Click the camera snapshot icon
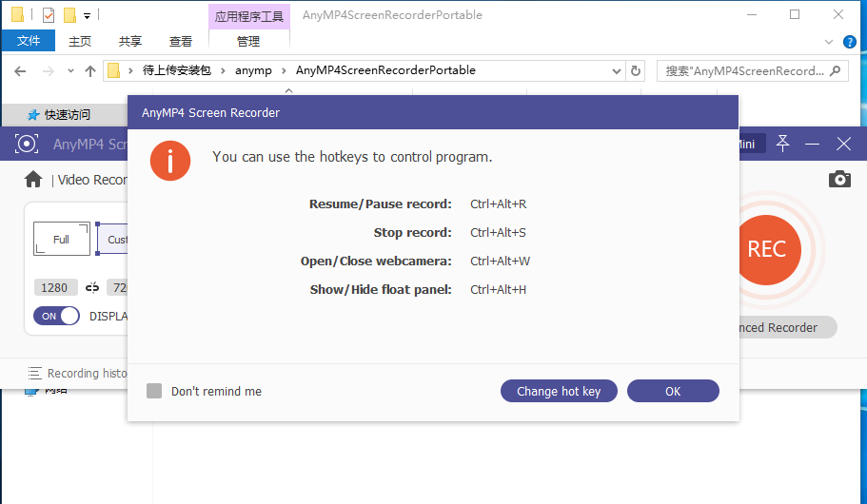867x504 pixels. (x=839, y=179)
